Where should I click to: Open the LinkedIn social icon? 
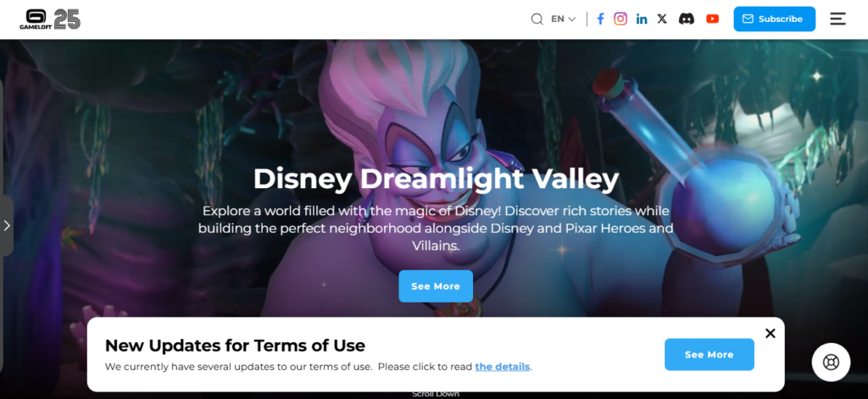tap(642, 19)
